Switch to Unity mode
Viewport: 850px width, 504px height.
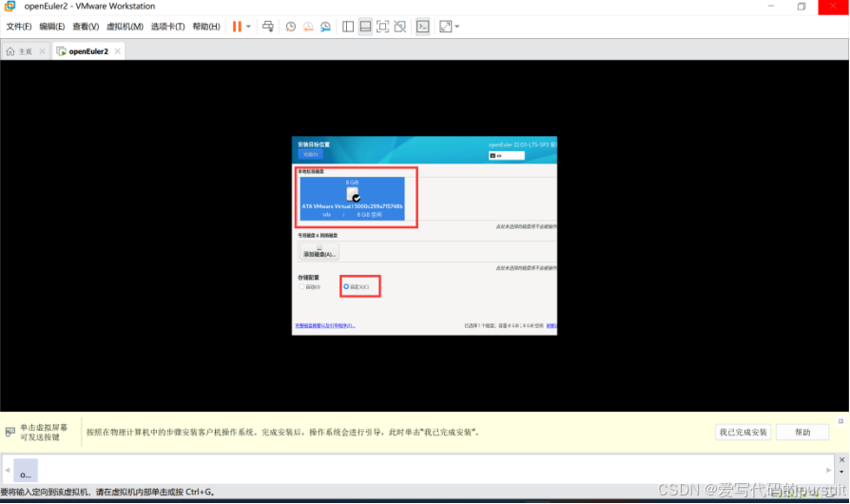click(400, 27)
